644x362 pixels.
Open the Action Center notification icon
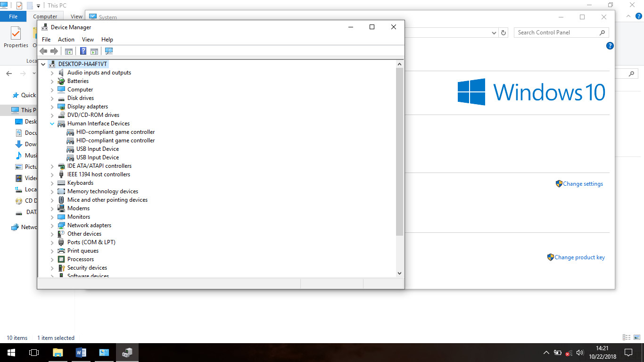(x=628, y=353)
